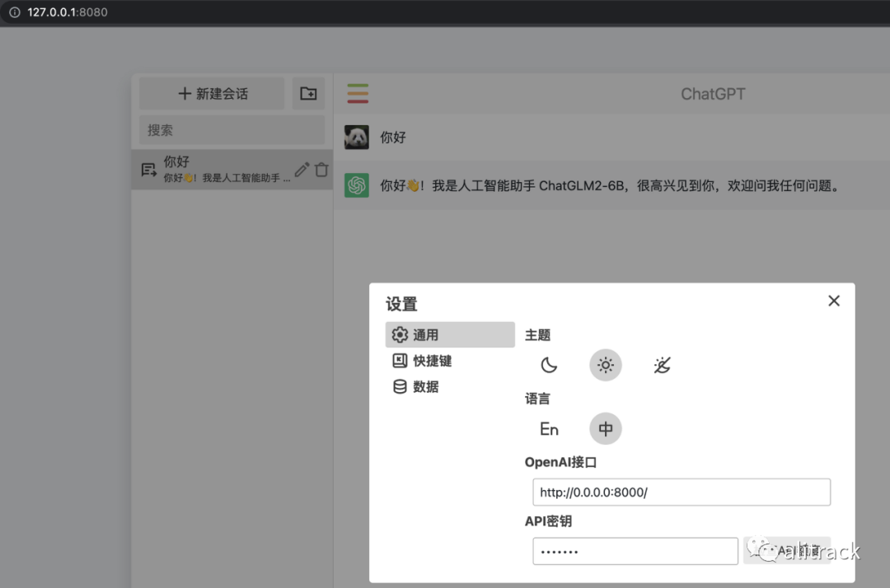Viewport: 890px width, 588px height.
Task: Click the 主题 label
Action: click(537, 335)
